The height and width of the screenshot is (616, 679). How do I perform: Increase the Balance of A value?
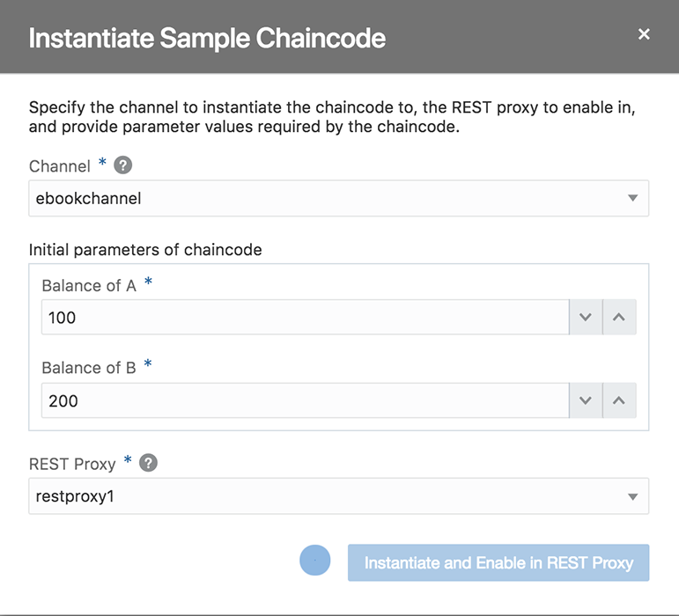point(619,318)
